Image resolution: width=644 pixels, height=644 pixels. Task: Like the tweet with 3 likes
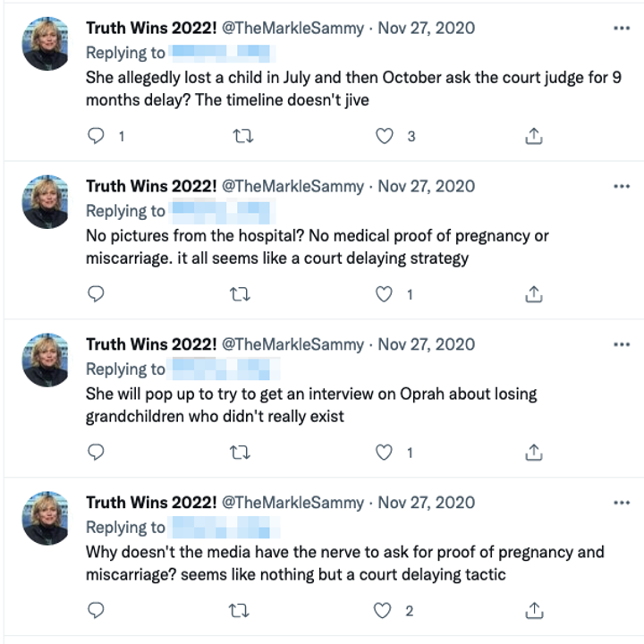[x=385, y=136]
